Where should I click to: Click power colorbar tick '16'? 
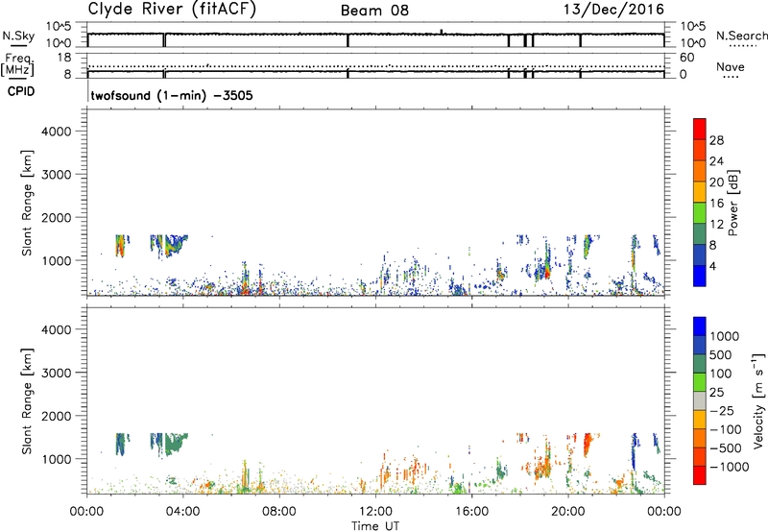(x=716, y=203)
